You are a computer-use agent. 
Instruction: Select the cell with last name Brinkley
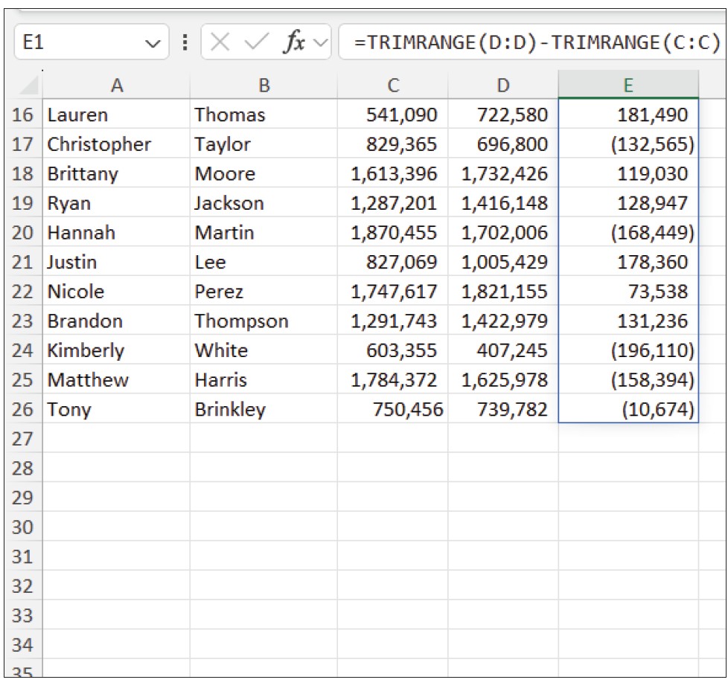pyautogui.click(x=229, y=410)
